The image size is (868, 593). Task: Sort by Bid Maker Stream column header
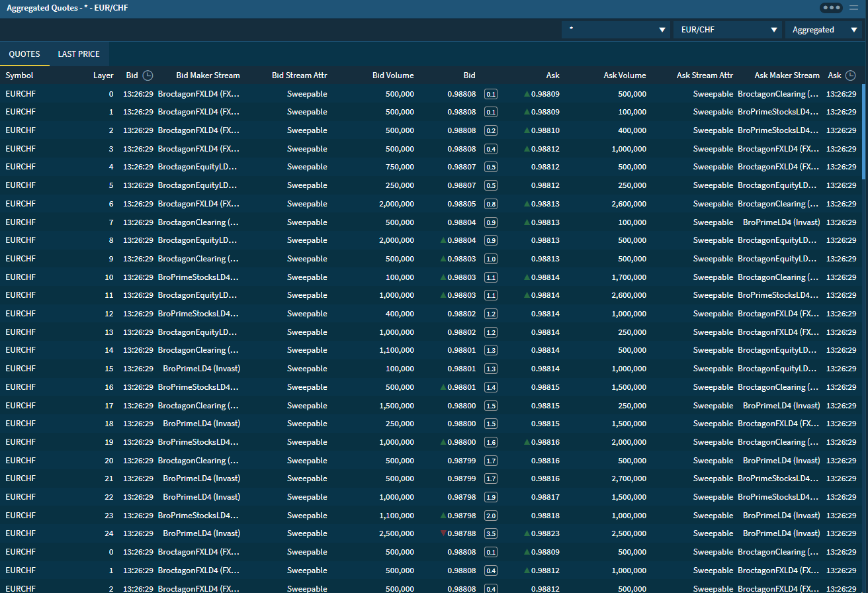pos(208,75)
